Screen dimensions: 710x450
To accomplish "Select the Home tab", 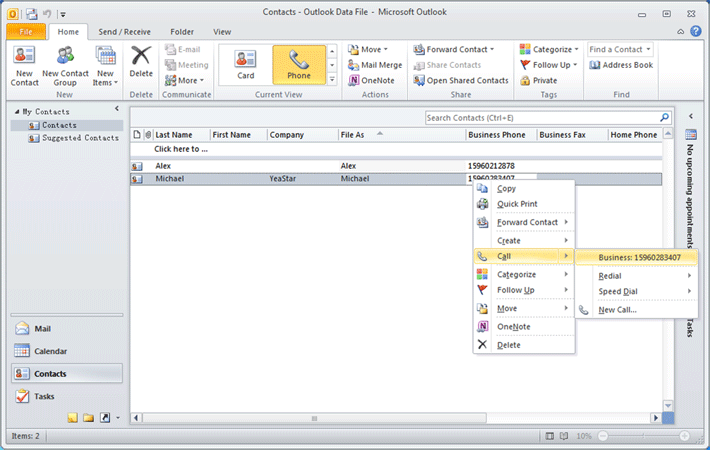I will click(x=68, y=32).
